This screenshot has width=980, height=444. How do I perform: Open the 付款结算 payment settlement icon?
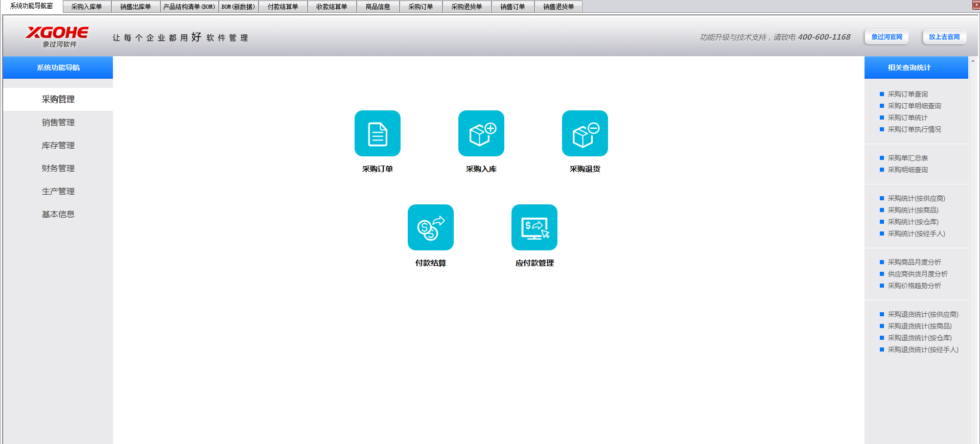click(430, 227)
